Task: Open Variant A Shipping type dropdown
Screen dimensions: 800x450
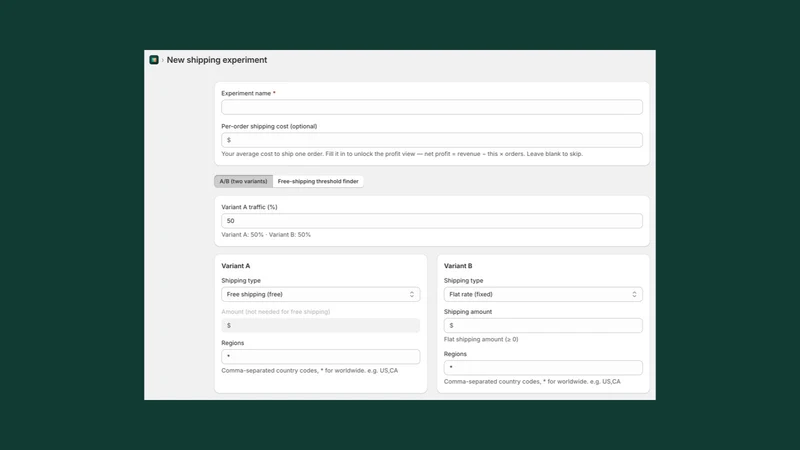Action: tap(320, 294)
